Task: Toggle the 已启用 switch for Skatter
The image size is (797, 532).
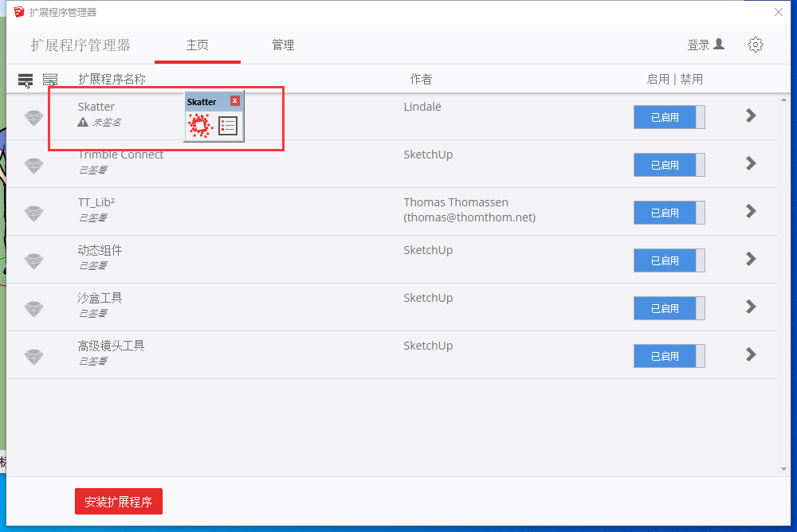Action: coord(669,117)
